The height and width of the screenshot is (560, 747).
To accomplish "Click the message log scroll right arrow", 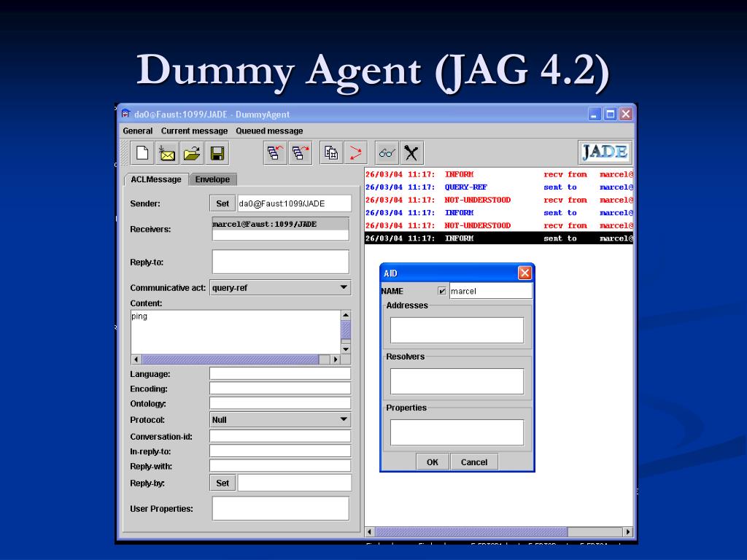I will point(627,532).
